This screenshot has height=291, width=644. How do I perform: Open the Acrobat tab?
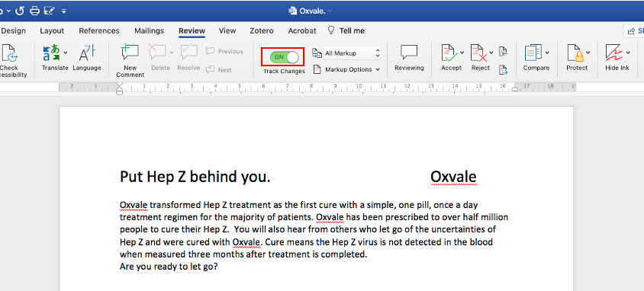click(x=302, y=30)
